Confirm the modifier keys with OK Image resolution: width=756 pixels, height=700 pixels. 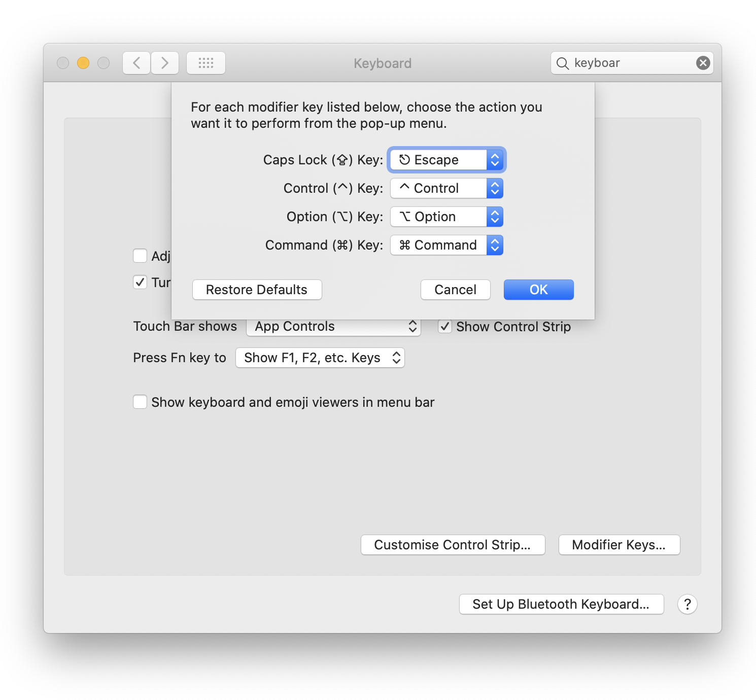pyautogui.click(x=539, y=290)
